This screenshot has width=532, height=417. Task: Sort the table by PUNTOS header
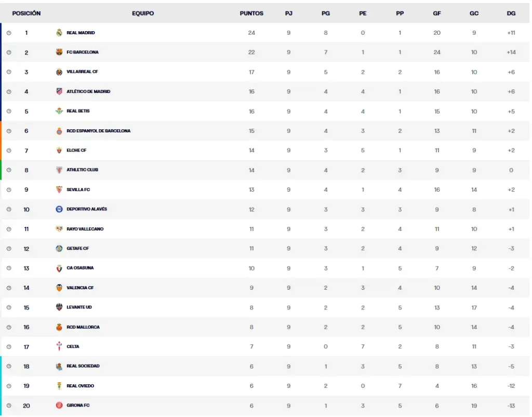click(x=251, y=13)
